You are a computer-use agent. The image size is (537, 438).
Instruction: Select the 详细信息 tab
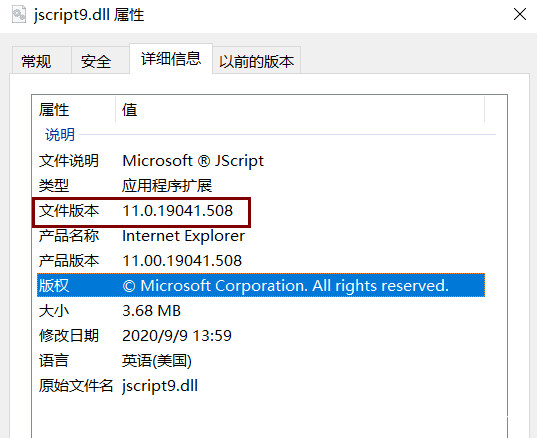171,59
